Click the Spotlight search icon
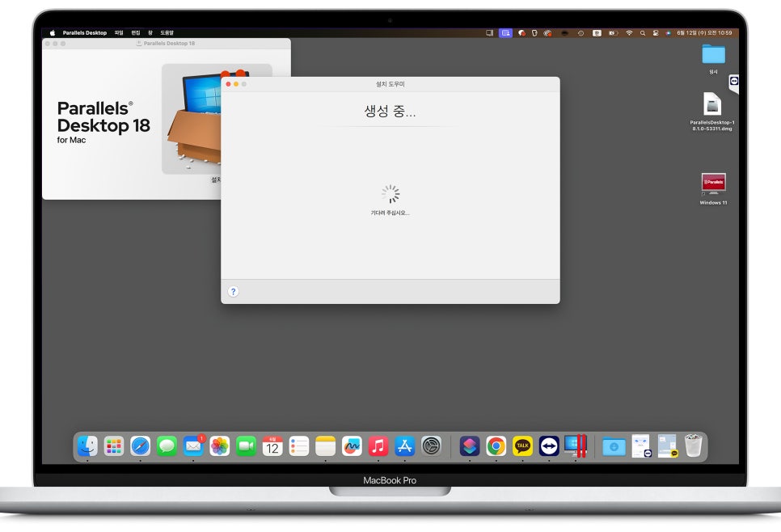 (643, 33)
